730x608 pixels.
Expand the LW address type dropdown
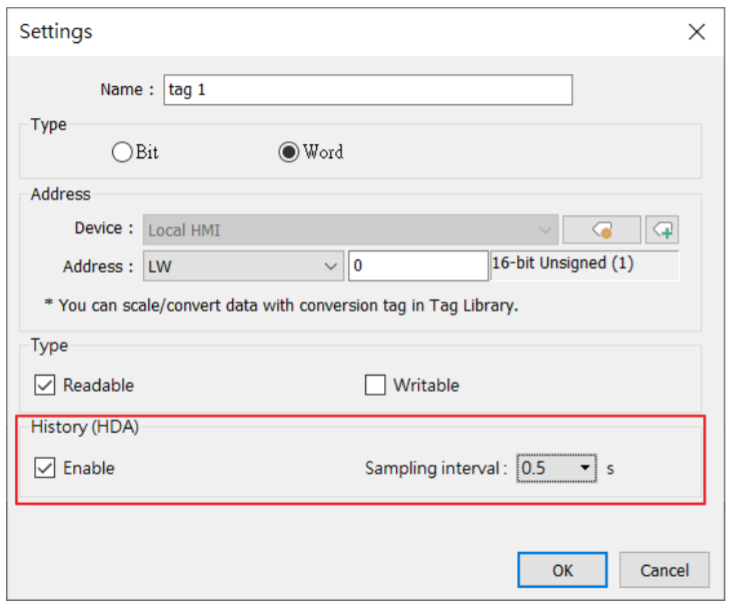pos(243,266)
